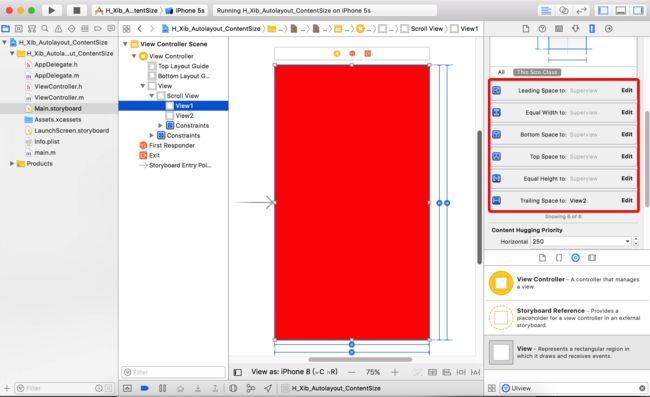Show the Code Snippet library

point(559,258)
